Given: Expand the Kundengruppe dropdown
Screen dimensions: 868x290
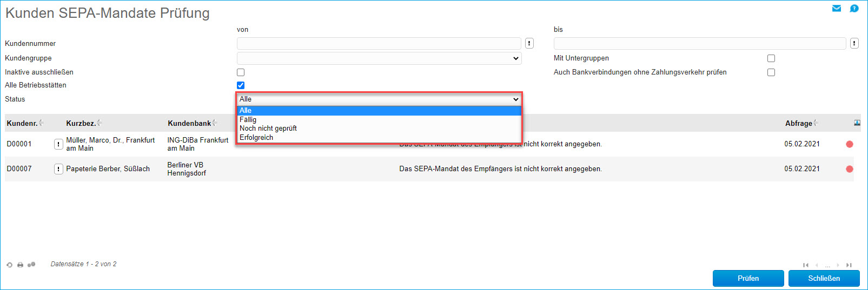Looking at the screenshot, I should point(379,58).
